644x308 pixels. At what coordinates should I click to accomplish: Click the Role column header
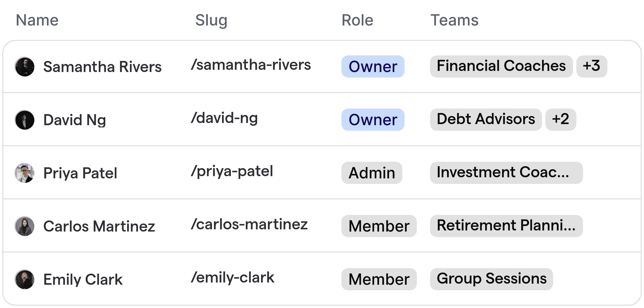pos(357,20)
